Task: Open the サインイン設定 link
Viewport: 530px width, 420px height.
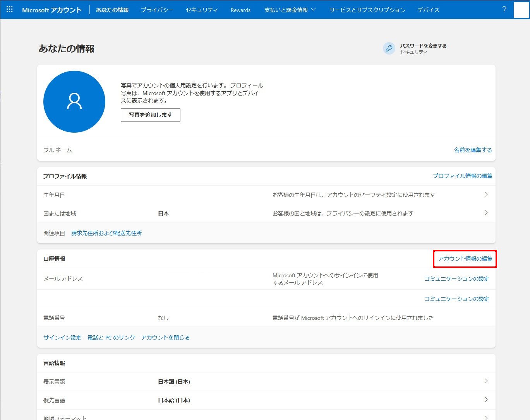Action: tap(62, 338)
